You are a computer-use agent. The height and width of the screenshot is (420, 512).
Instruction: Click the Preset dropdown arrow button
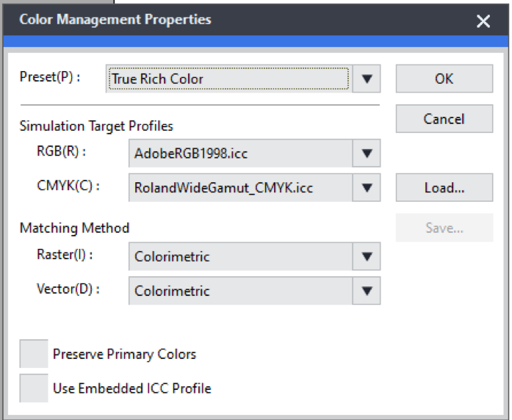[x=367, y=79]
